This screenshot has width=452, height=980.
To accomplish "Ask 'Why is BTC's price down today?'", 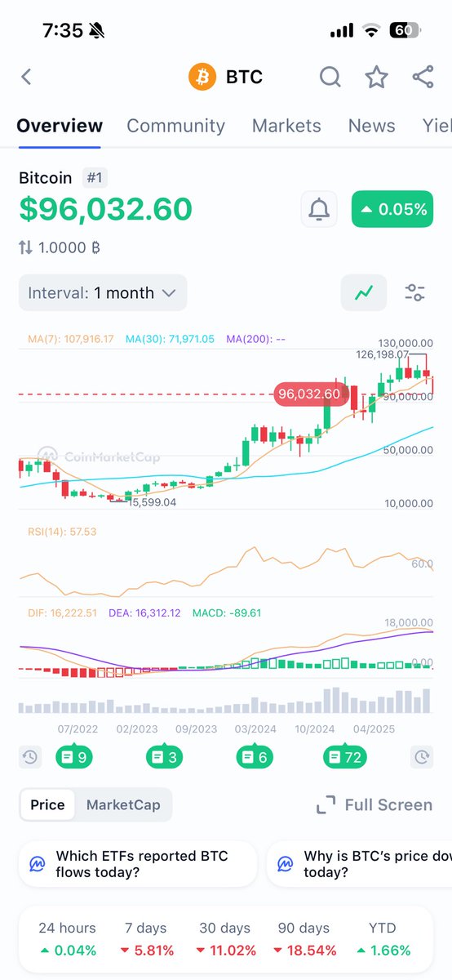I will [x=359, y=864].
